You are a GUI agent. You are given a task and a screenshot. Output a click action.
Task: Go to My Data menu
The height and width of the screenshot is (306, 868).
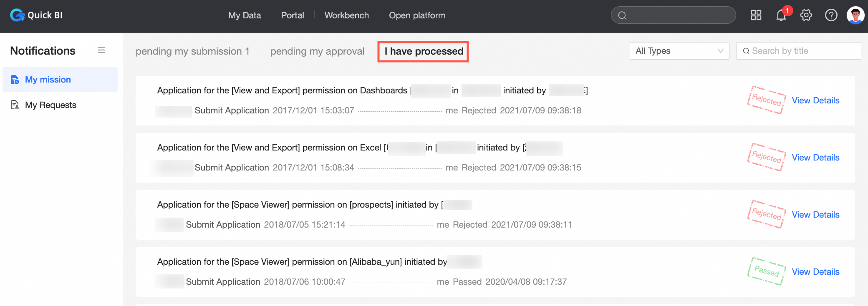(x=245, y=15)
